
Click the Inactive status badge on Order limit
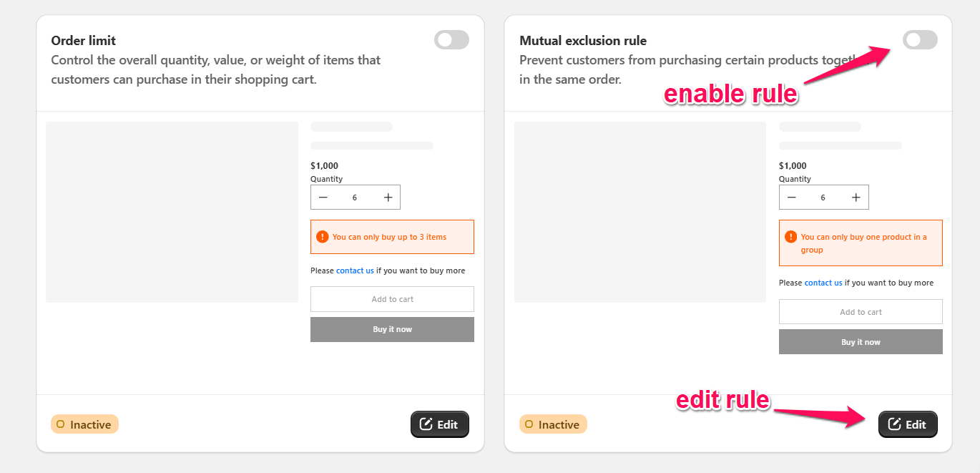coord(84,424)
